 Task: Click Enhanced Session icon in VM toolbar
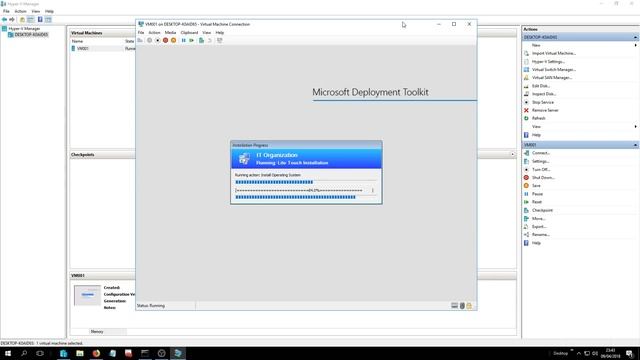pos(220,40)
